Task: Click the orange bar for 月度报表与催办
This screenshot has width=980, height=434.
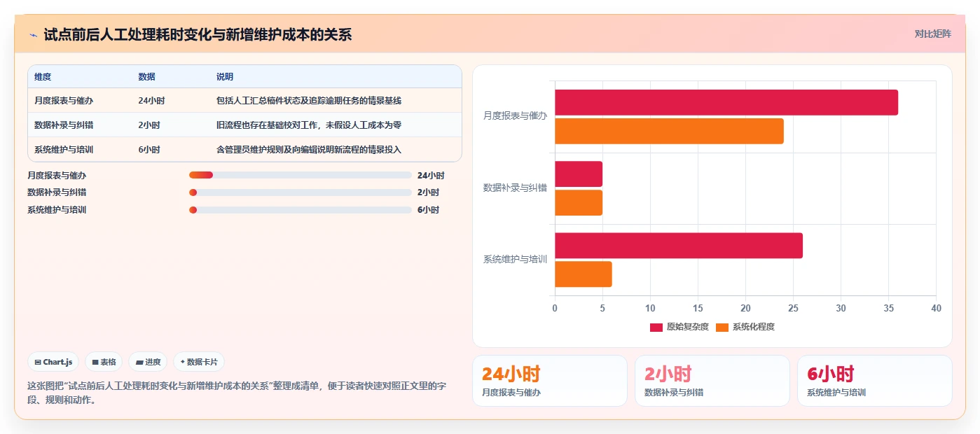Action: (669, 131)
